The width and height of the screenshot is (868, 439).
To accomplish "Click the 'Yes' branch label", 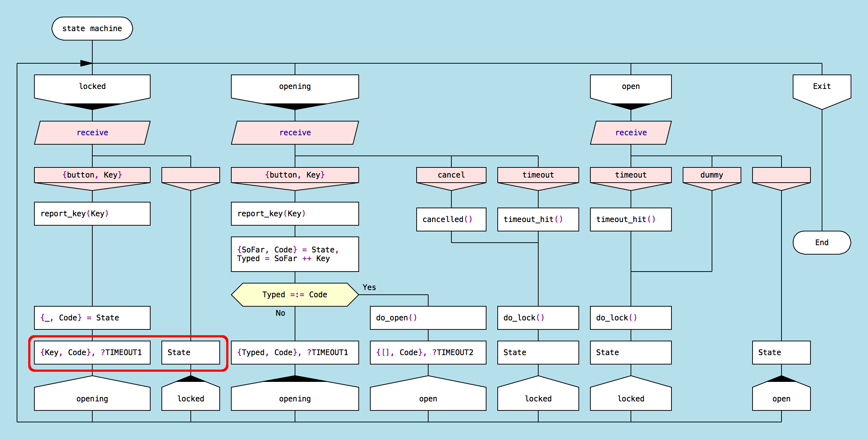I will 369,287.
